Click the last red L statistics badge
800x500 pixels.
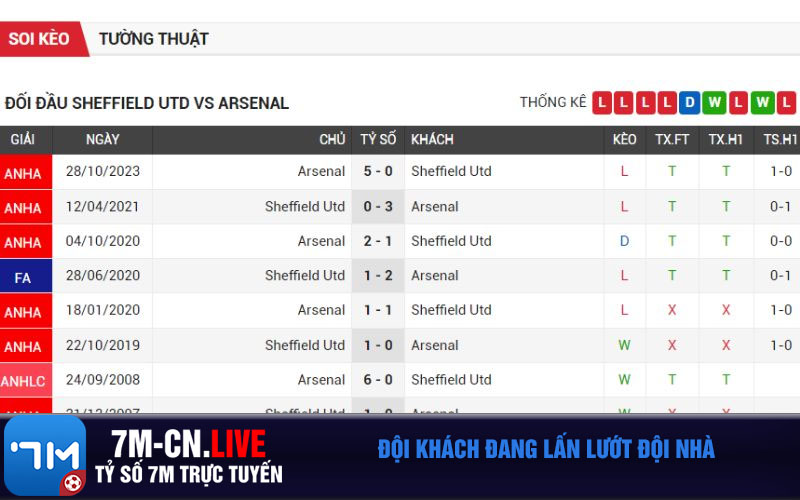tap(786, 103)
